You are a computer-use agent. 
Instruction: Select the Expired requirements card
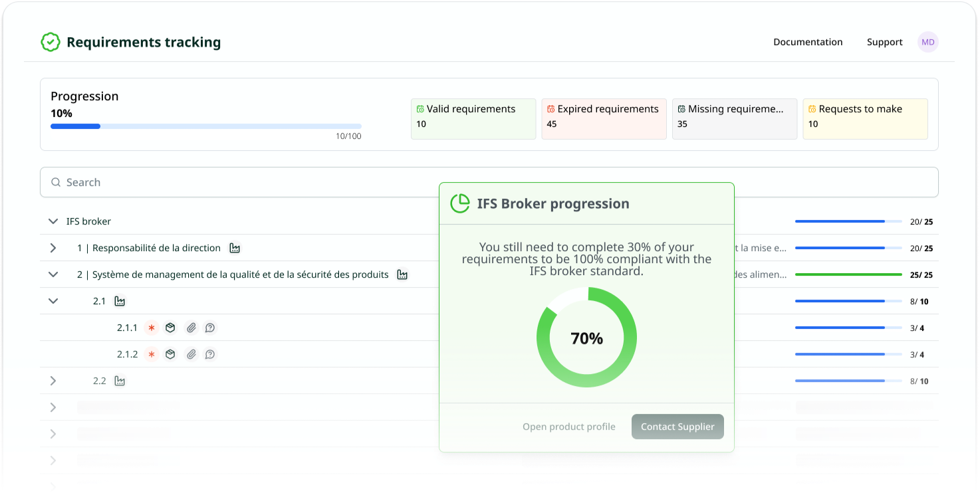point(604,119)
